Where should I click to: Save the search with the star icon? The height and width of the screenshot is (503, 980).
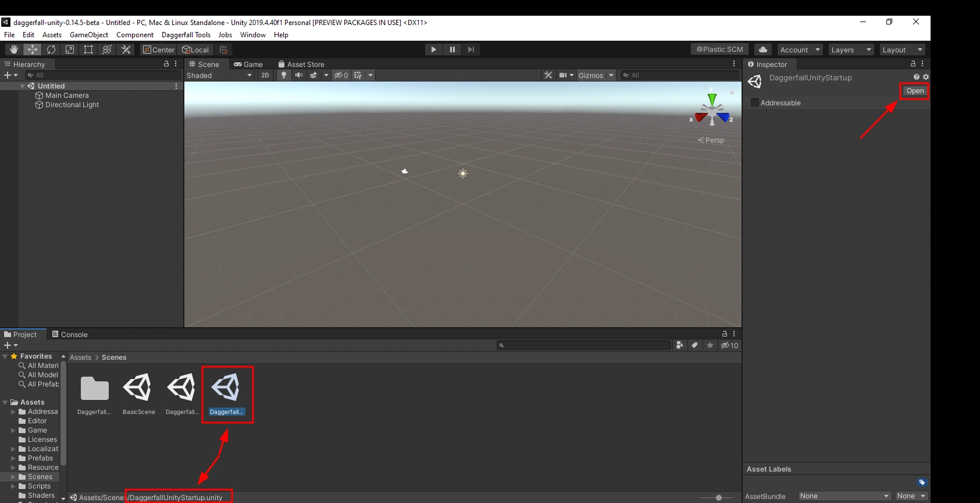(x=710, y=345)
